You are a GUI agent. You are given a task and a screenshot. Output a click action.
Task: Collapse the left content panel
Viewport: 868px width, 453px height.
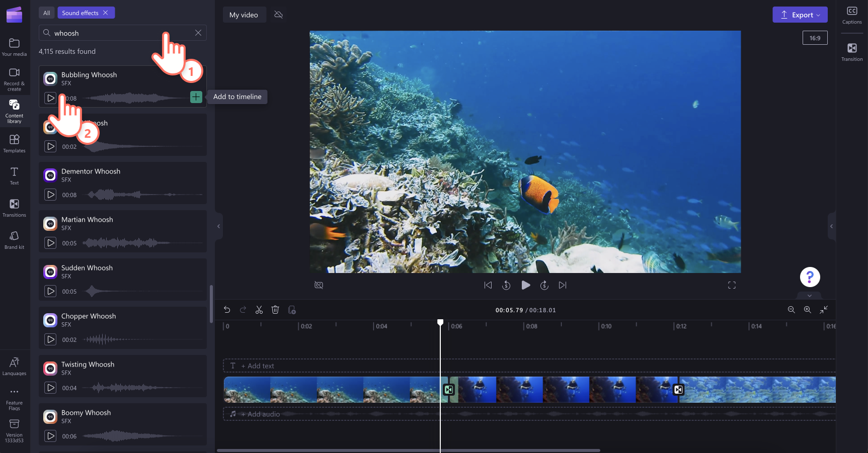pos(218,226)
